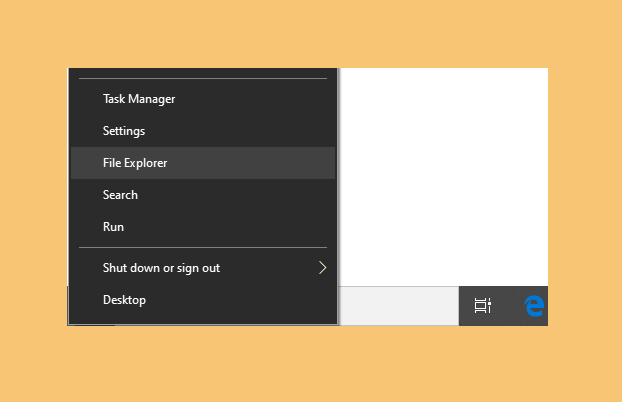Open Task Manager from the menu
The width and height of the screenshot is (622, 402).
pyautogui.click(x=203, y=99)
